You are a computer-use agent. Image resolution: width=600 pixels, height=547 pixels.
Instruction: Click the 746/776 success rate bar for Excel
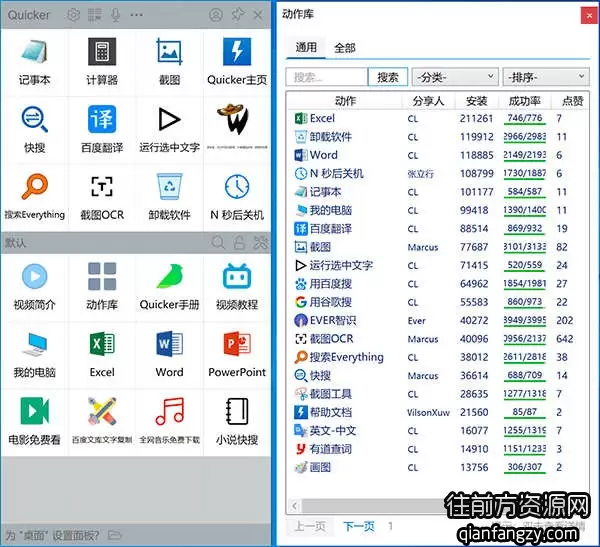tap(525, 119)
